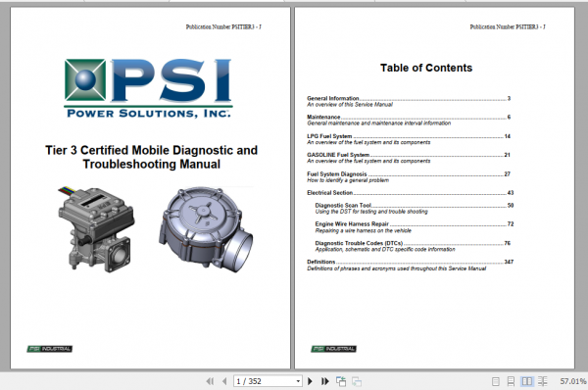Open the Definitions contents entry
The width and height of the screenshot is (588, 390).
tap(411, 262)
